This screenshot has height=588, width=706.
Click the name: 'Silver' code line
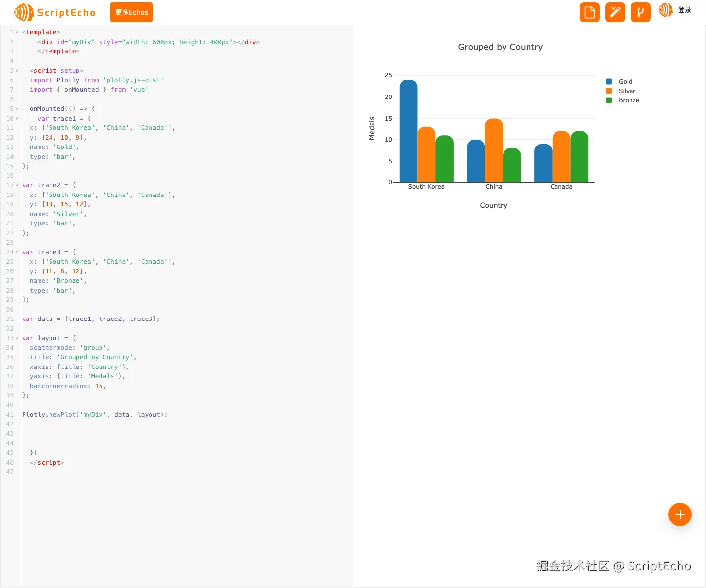click(x=58, y=214)
